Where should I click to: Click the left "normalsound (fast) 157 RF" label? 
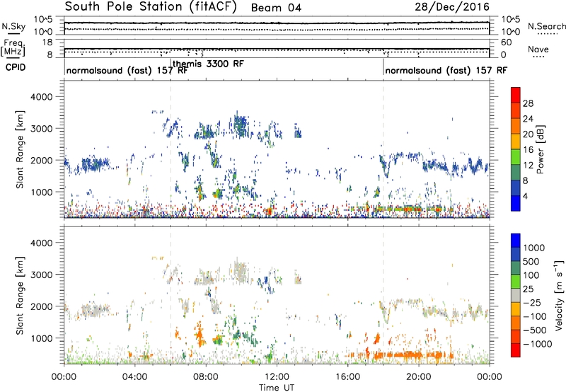click(x=127, y=70)
